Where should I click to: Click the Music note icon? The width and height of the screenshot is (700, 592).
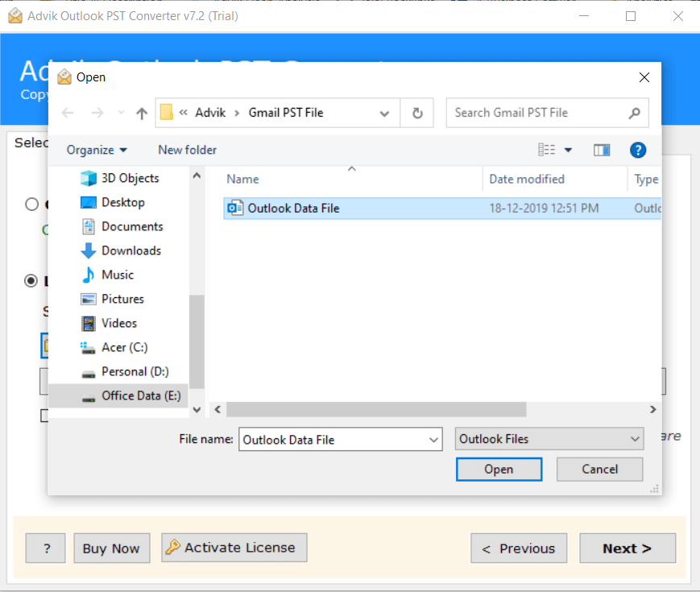[x=89, y=275]
